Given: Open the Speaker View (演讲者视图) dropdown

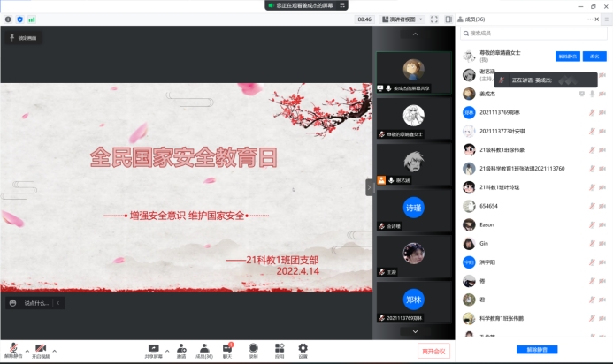Looking at the screenshot, I should pyautogui.click(x=402, y=19).
